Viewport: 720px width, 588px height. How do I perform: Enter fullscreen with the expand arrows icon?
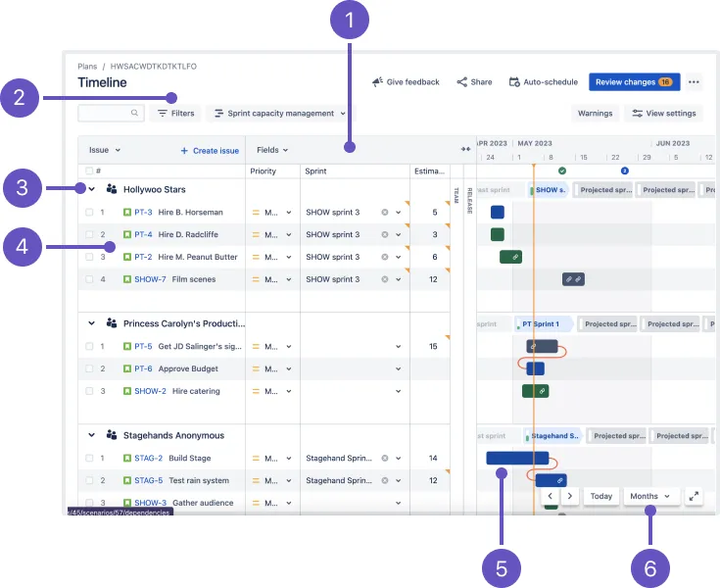[x=694, y=496]
